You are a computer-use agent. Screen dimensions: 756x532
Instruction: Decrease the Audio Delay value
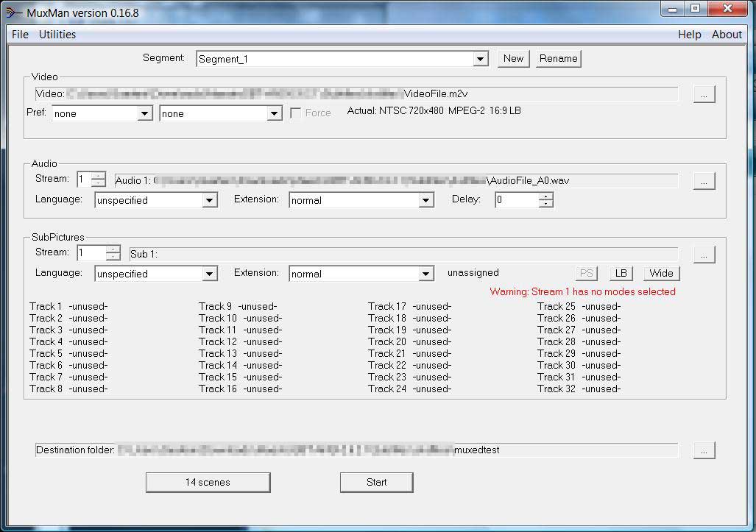coord(545,204)
